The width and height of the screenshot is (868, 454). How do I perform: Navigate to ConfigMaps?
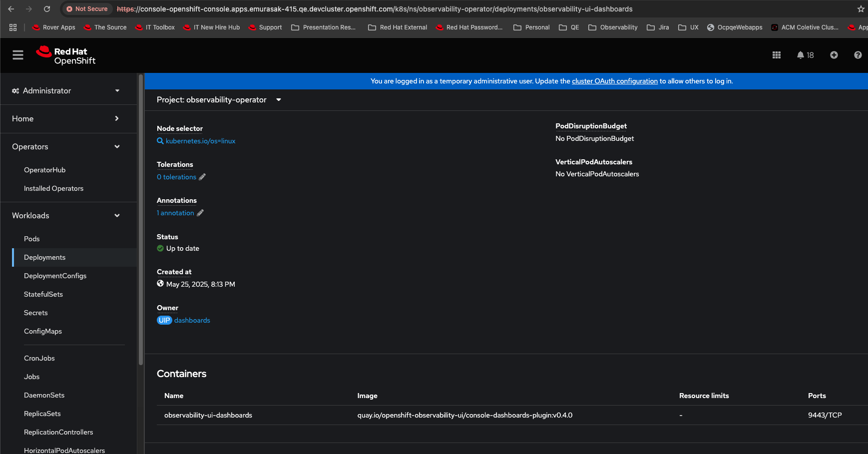coord(43,331)
